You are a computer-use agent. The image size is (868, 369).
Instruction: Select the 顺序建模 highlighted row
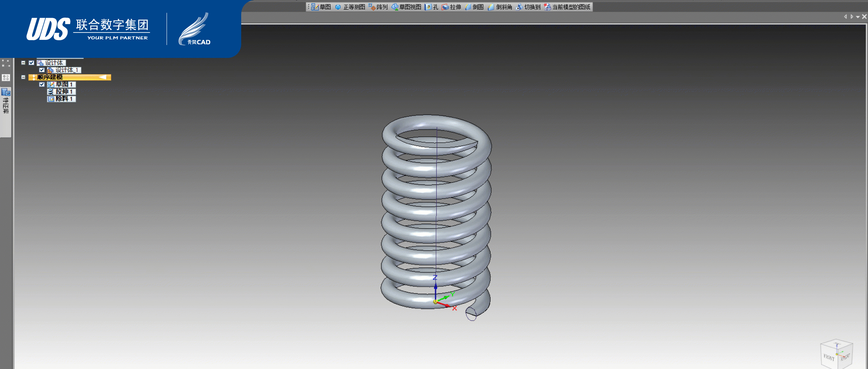click(70, 77)
